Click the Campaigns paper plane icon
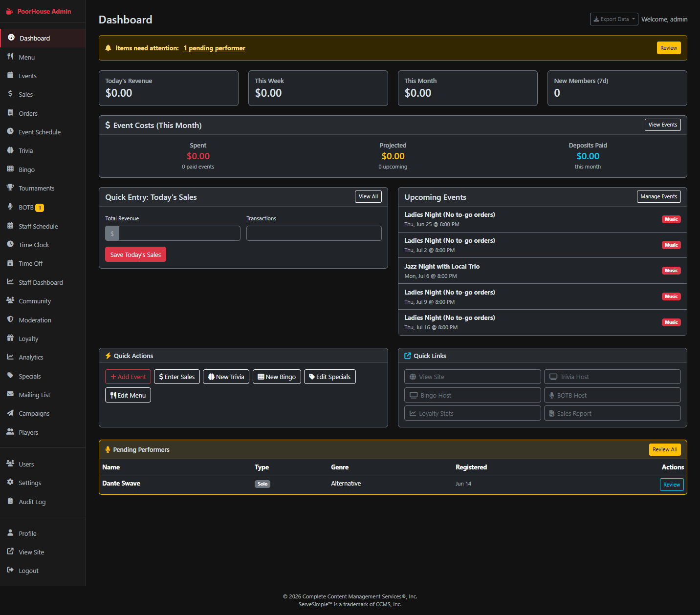 [x=10, y=413]
